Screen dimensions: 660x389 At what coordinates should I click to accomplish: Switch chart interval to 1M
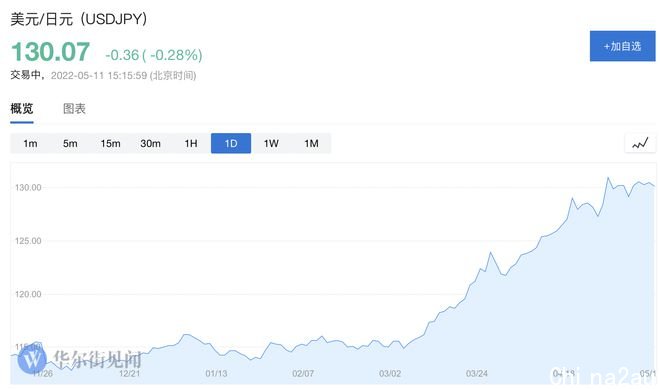(x=311, y=143)
